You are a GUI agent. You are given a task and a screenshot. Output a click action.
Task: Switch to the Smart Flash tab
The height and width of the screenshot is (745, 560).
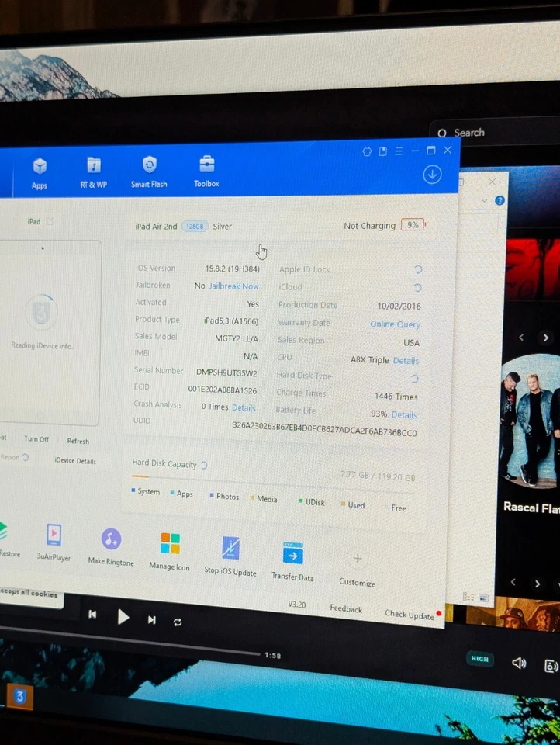[149, 172]
